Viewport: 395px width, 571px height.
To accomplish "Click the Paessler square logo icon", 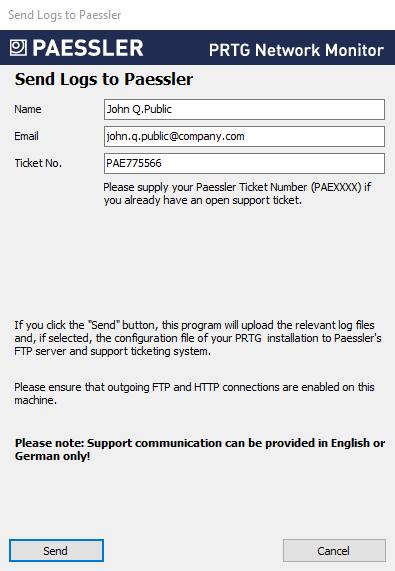I will pos(18,47).
